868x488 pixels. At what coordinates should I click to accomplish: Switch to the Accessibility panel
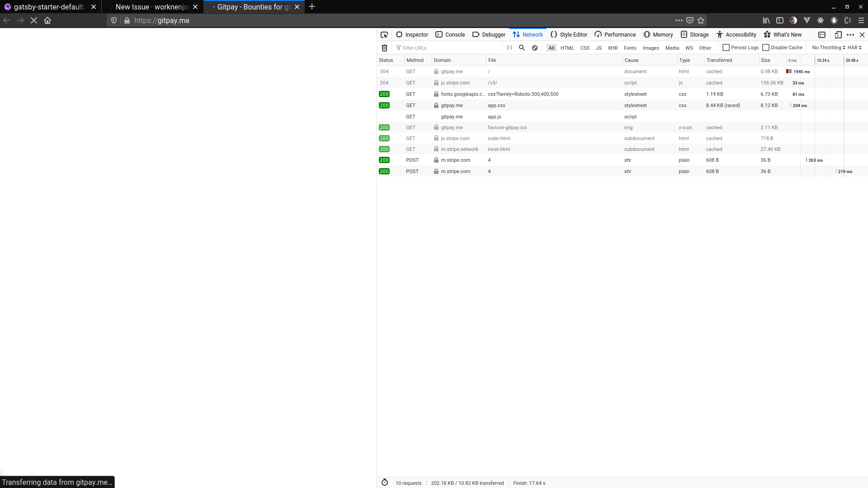pos(736,35)
